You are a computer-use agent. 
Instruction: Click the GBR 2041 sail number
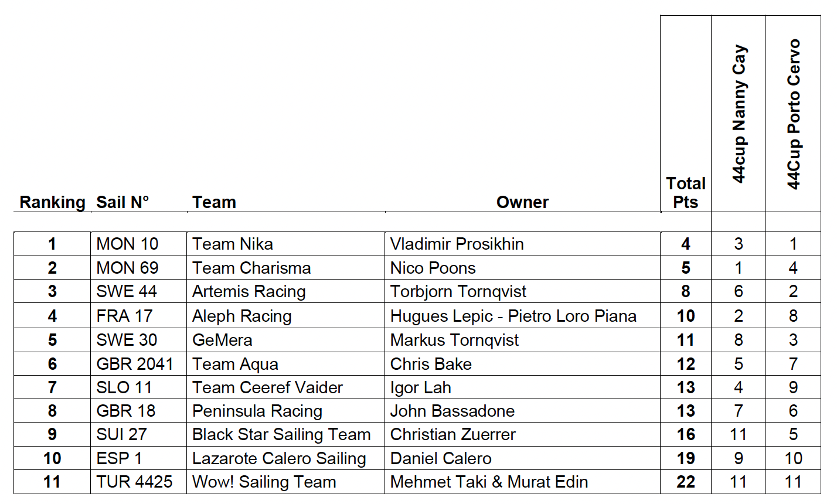click(x=135, y=364)
